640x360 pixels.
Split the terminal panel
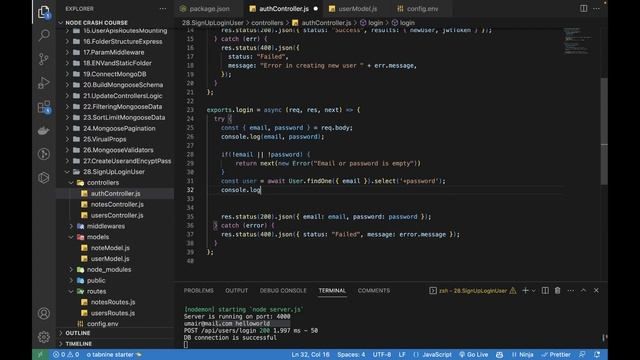[545, 291]
